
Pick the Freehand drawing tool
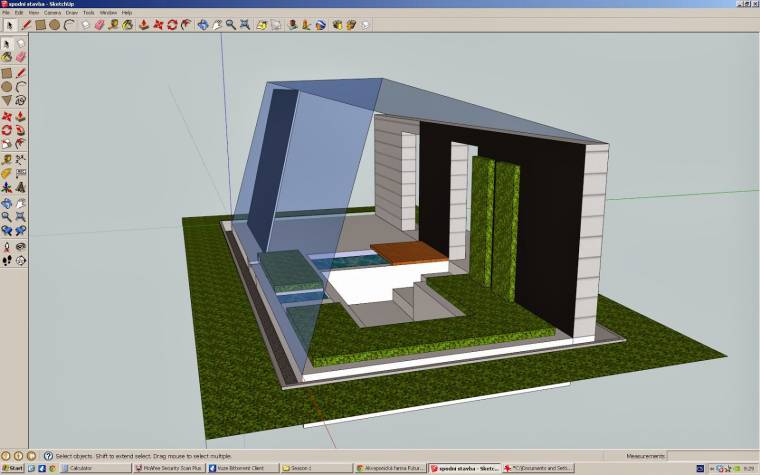point(21,101)
